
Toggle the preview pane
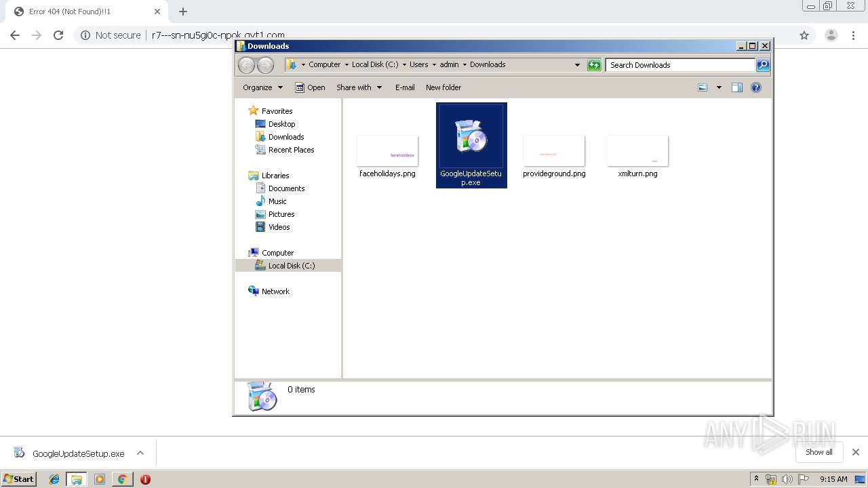point(737,87)
